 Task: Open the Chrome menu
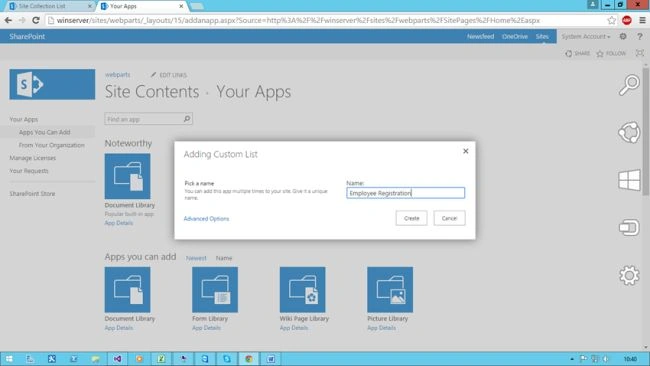(x=642, y=20)
